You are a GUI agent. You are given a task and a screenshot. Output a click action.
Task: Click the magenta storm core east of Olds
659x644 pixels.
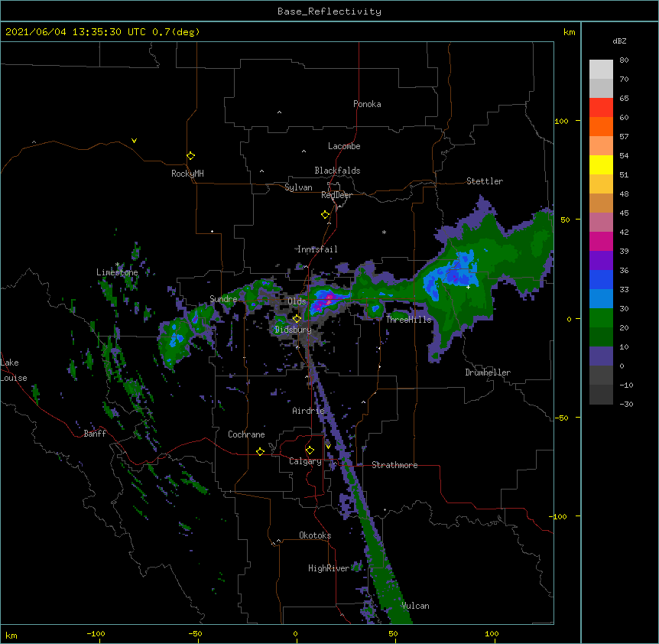click(327, 299)
